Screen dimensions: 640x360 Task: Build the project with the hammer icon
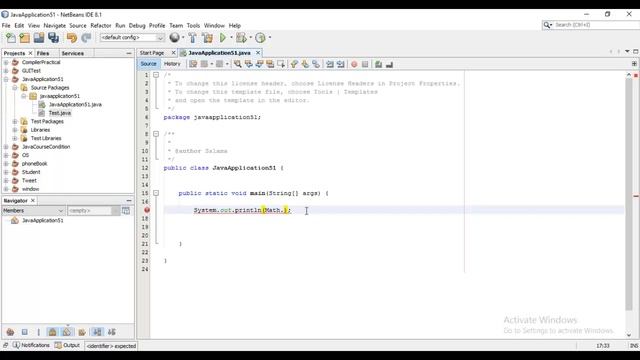pos(193,38)
